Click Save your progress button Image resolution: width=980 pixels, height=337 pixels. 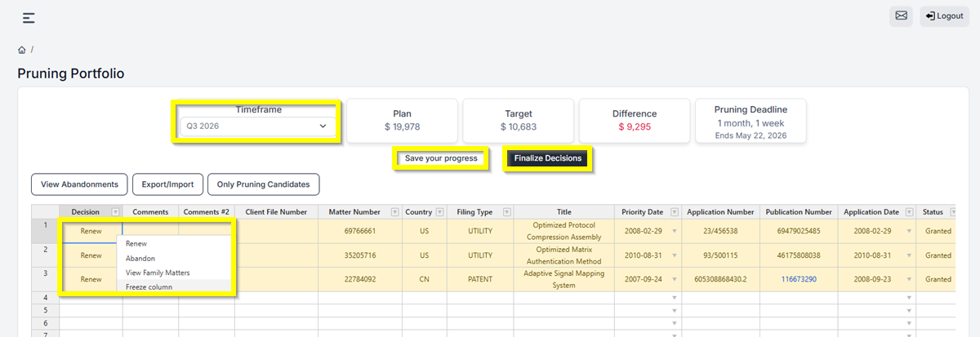441,158
